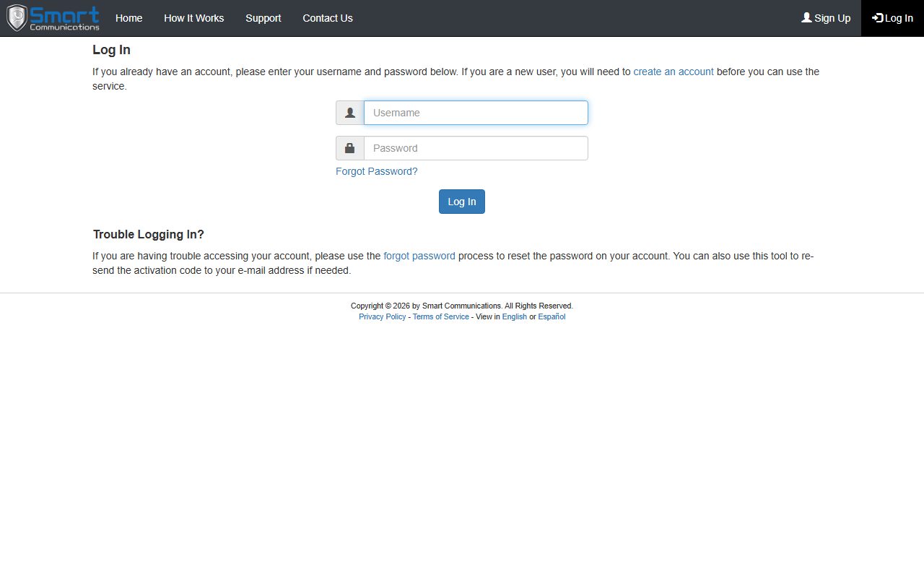Screen dimensions: 924x578
Task: Click the Trouble Logging In? heading
Action: pos(149,235)
